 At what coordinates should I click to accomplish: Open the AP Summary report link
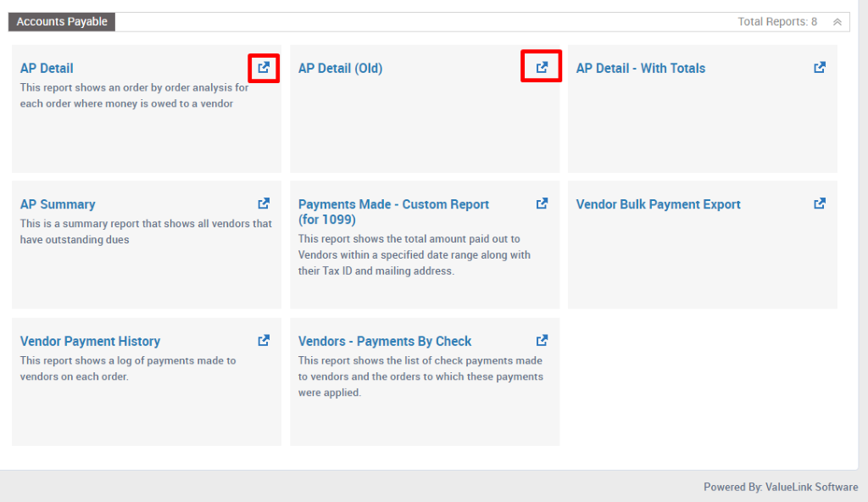pyautogui.click(x=58, y=204)
